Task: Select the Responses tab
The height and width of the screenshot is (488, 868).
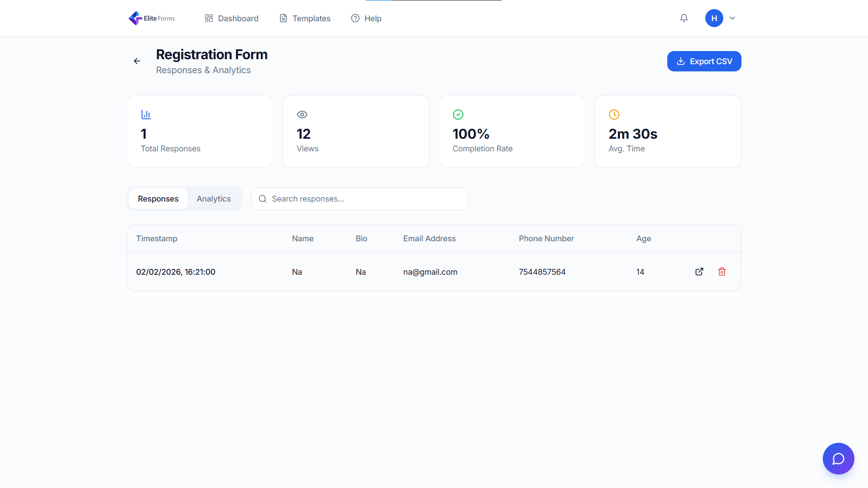Action: pos(158,198)
